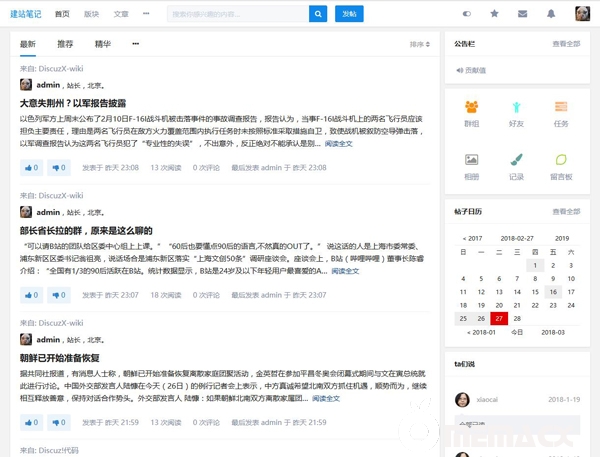Expand the more tabs menu after 精华
The height and width of the screenshot is (457, 600).
(x=135, y=45)
